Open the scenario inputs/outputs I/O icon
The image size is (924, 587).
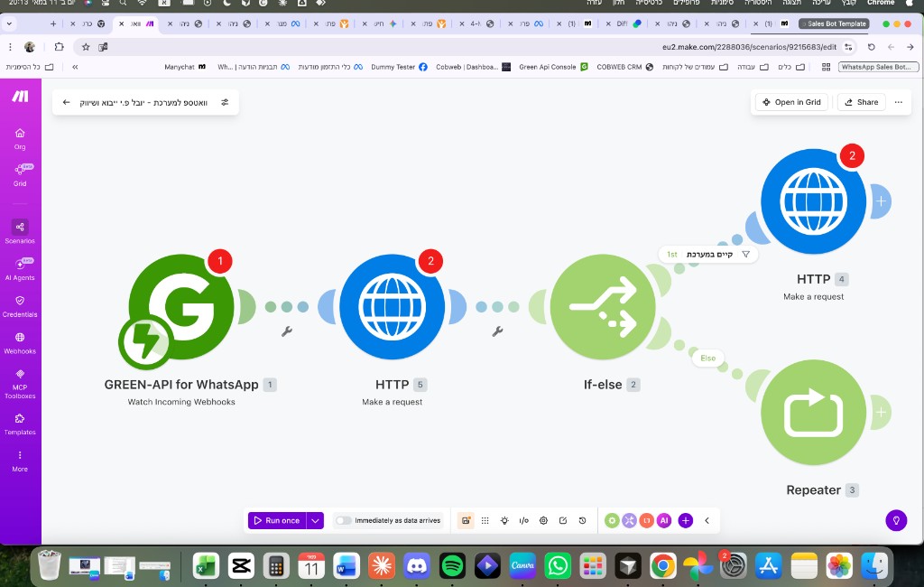[524, 520]
